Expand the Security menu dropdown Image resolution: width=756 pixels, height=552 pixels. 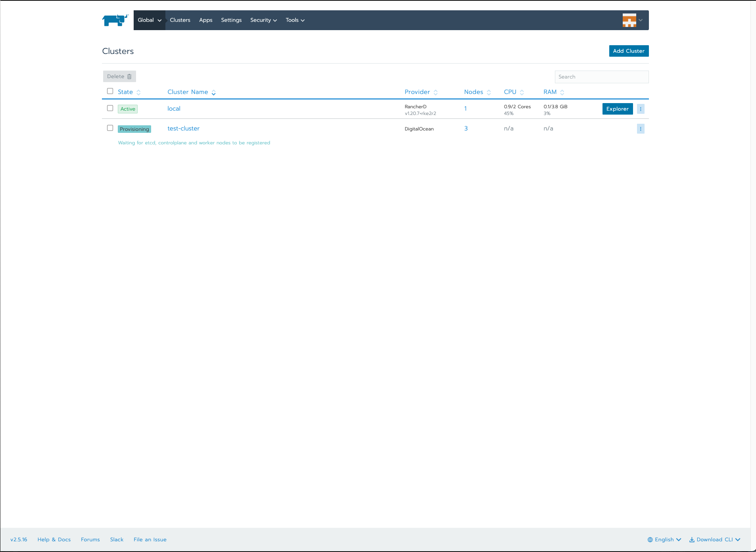263,20
